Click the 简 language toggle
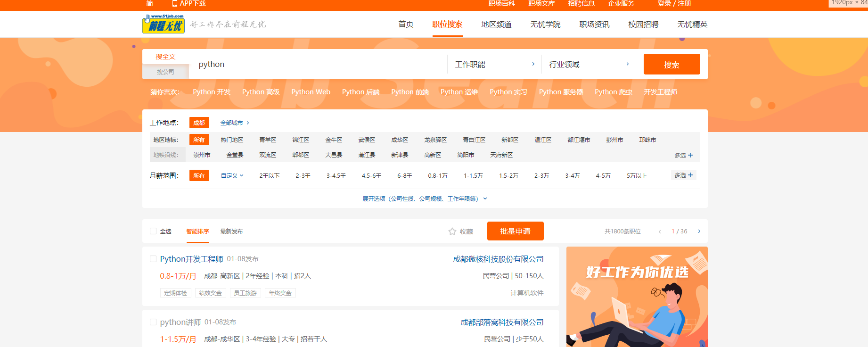The height and width of the screenshot is (347, 868). (149, 3)
